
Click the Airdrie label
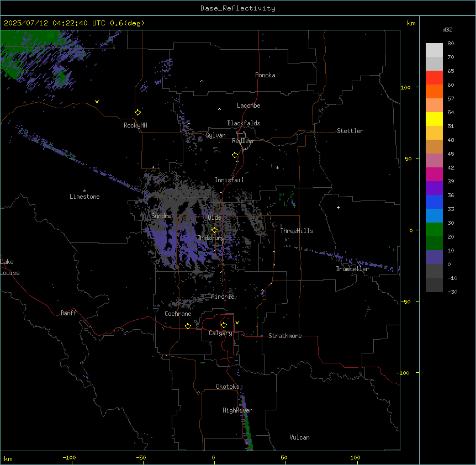click(223, 297)
